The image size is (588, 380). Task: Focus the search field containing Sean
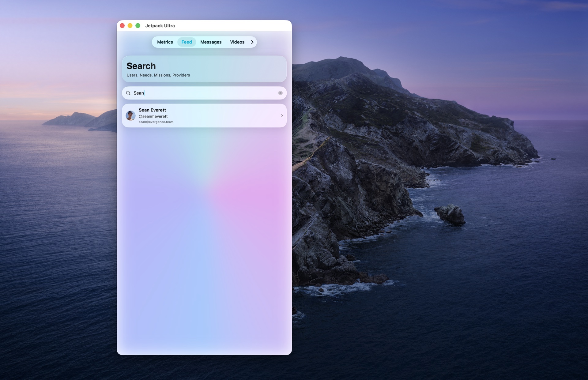pos(204,93)
